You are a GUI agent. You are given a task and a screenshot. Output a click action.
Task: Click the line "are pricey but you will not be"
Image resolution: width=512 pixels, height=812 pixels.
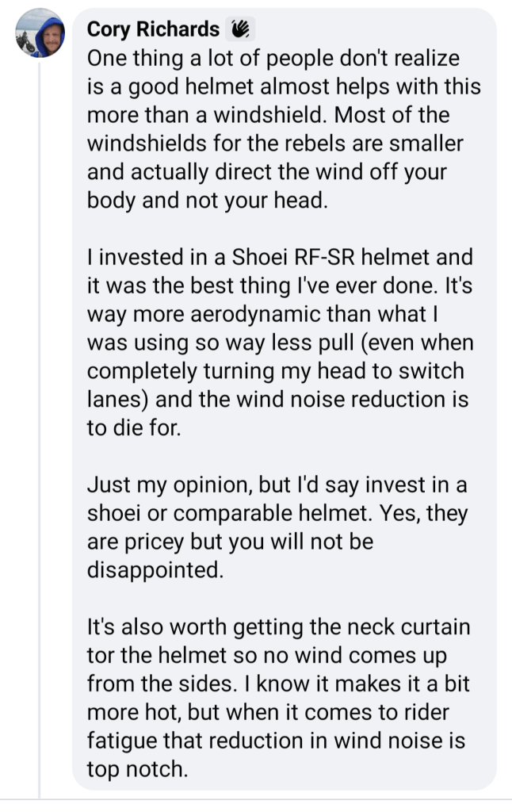pos(230,543)
